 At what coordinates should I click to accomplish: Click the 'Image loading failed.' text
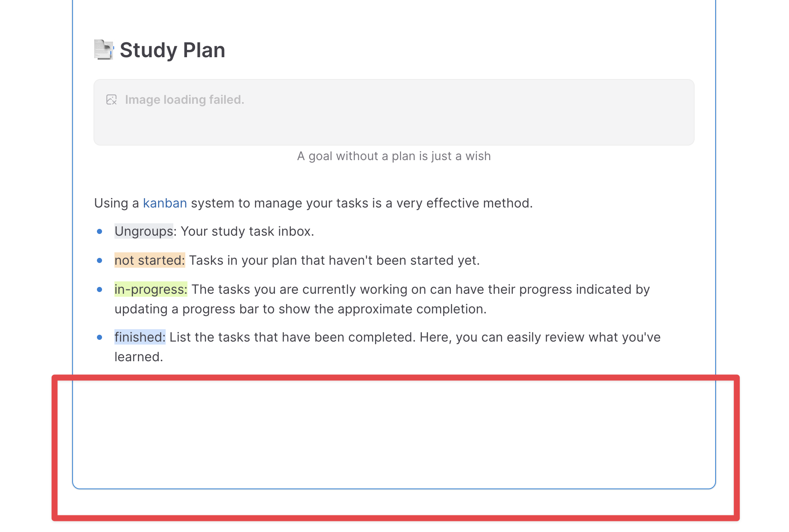(184, 100)
